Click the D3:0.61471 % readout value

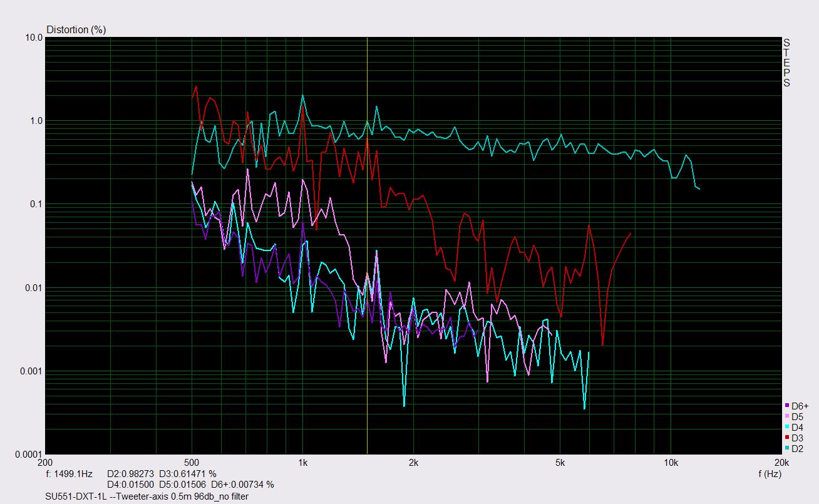[188, 474]
